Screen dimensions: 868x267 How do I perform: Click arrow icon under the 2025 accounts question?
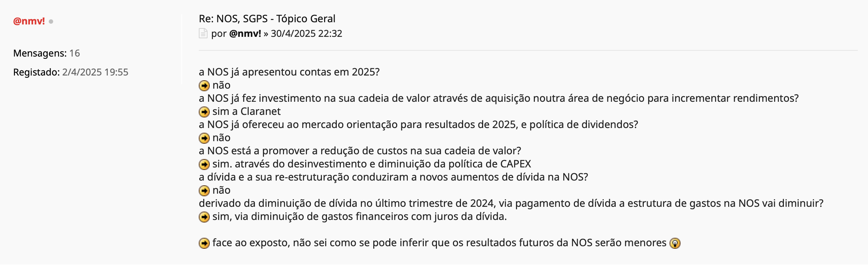coord(204,86)
